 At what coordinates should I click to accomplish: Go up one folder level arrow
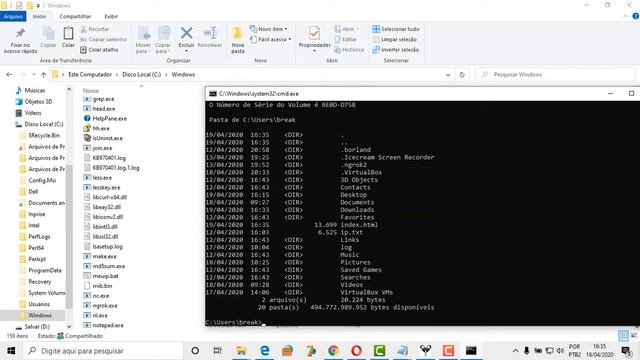pos(43,75)
